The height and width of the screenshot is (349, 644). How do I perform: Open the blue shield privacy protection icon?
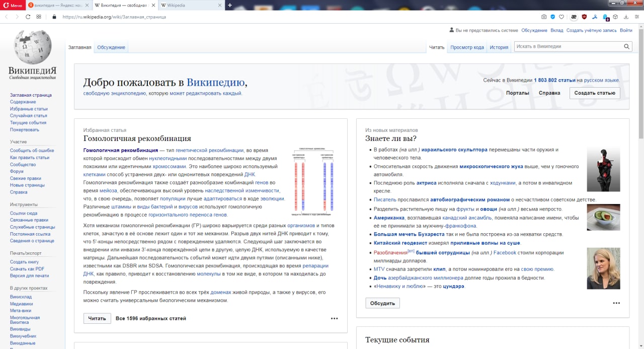pyautogui.click(x=553, y=17)
